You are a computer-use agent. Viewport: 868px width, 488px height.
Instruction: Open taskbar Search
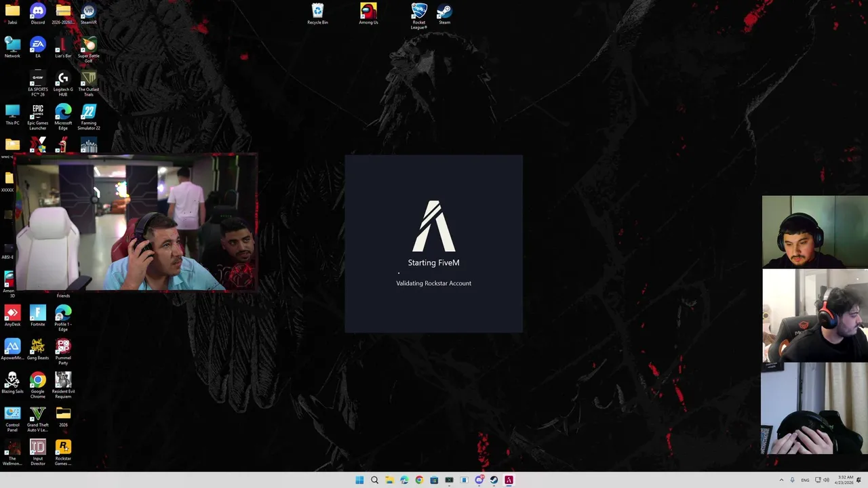point(374,480)
